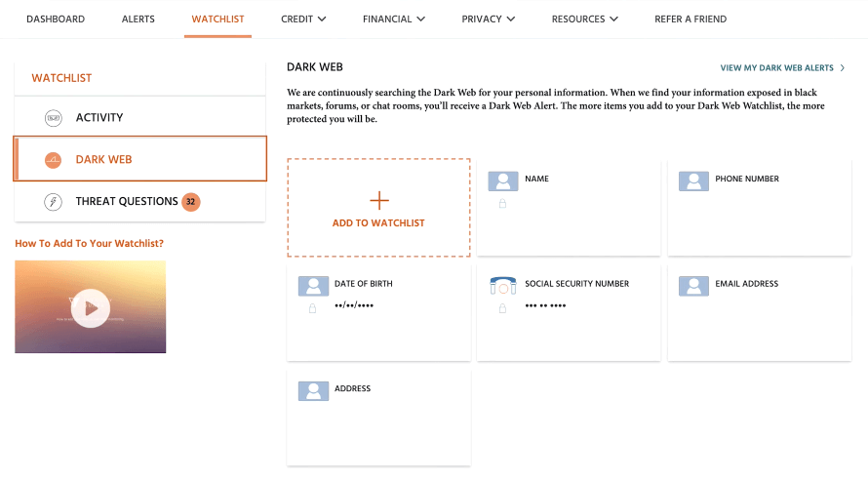This screenshot has height=481, width=868.
Task: Click the Address card person icon
Action: click(x=313, y=391)
